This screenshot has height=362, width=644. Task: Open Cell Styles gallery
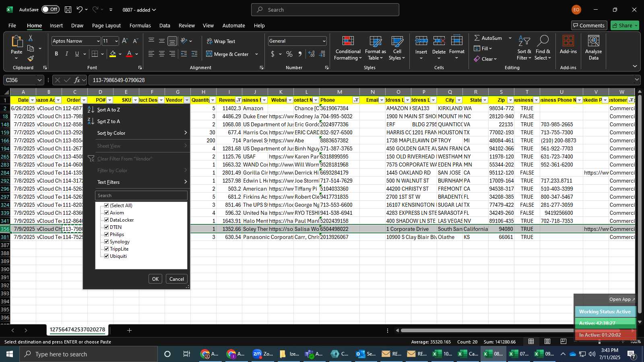tap(397, 48)
